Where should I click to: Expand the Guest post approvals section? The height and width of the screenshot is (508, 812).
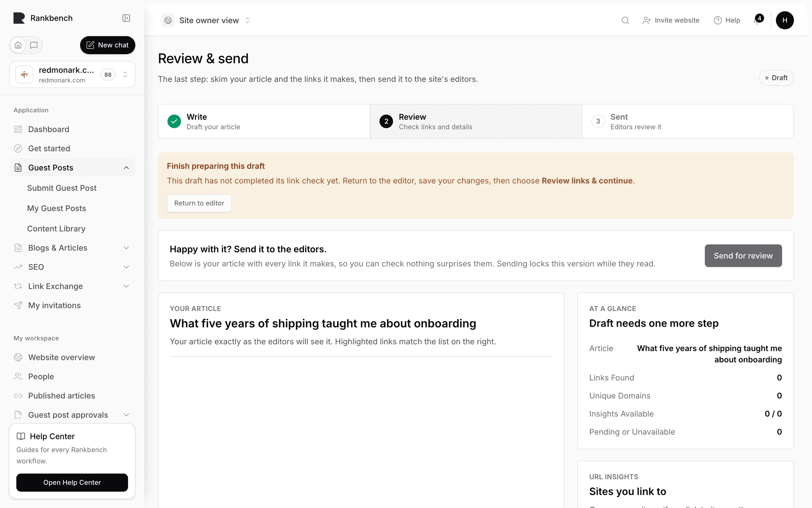click(x=72, y=415)
